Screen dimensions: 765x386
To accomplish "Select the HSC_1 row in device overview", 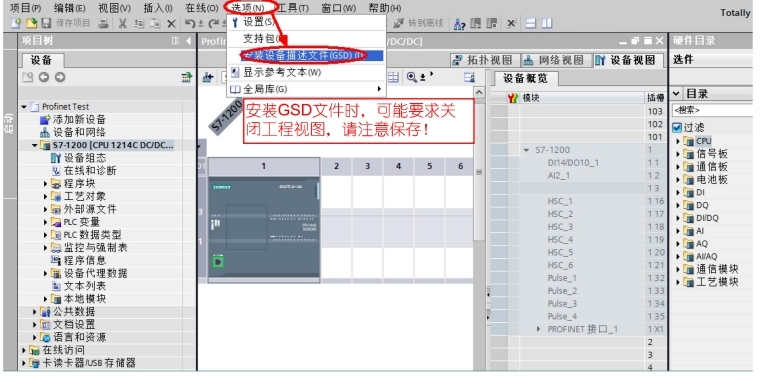I will point(579,201).
